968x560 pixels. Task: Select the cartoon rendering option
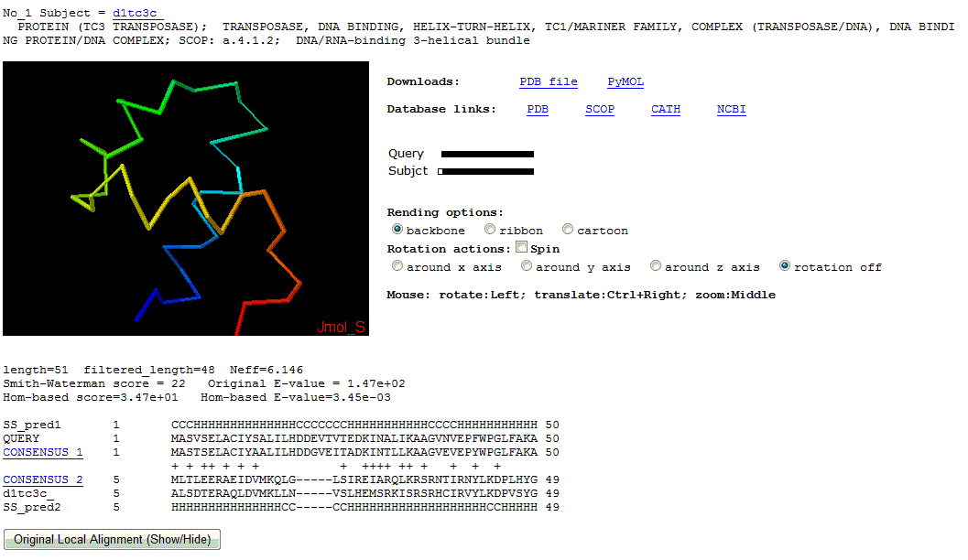tap(568, 230)
